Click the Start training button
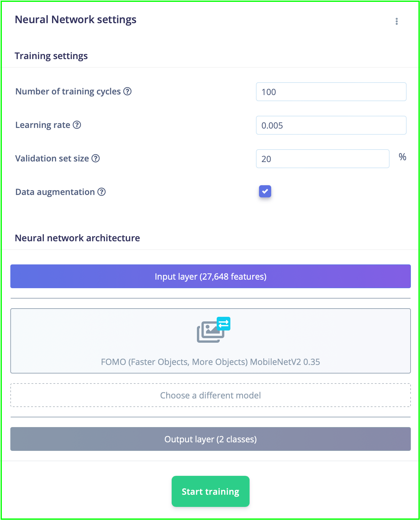The width and height of the screenshot is (420, 520). (211, 491)
